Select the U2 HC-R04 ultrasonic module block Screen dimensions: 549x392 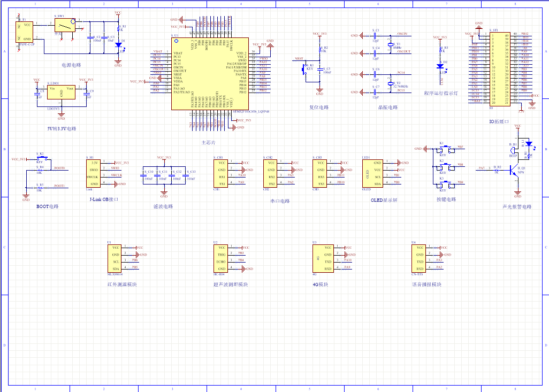point(220,258)
